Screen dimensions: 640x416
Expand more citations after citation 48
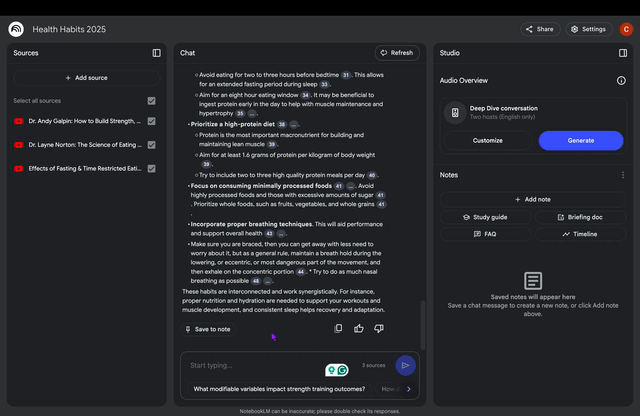267,281
